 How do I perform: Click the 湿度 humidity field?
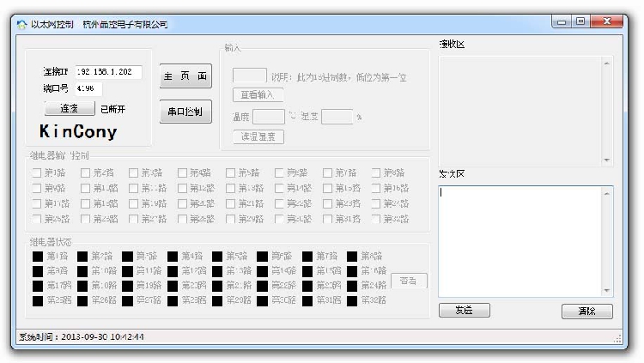337,117
